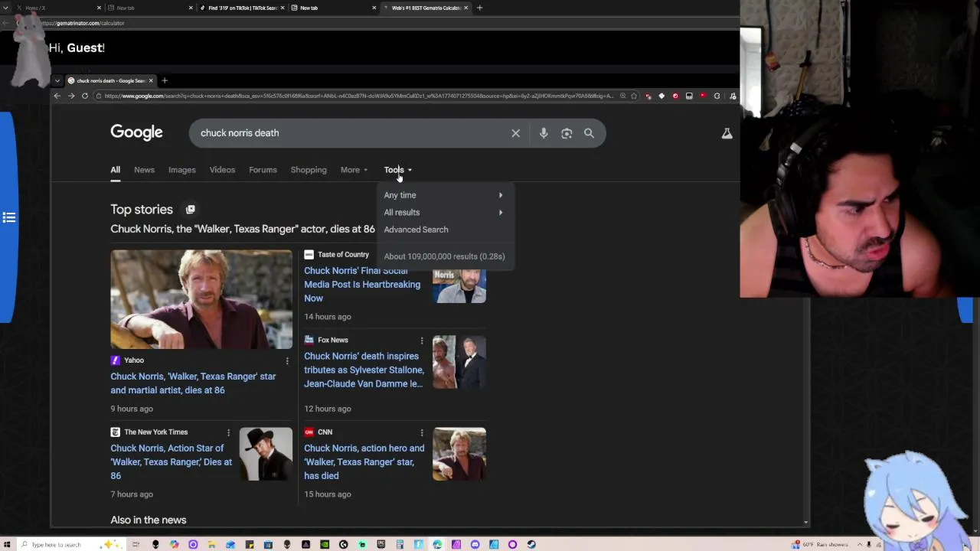Screen dimensions: 980x551
Task: Open the tab list chevron in the outer browser
Action: [6, 8]
